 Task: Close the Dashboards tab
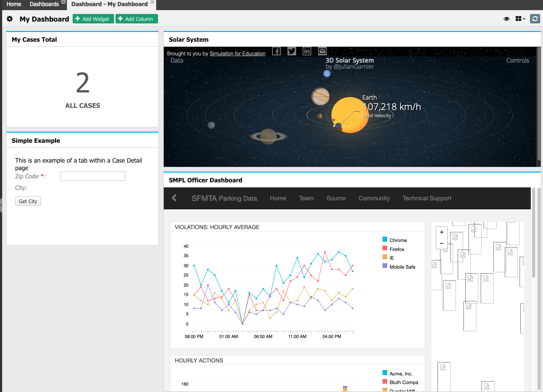pyautogui.click(x=63, y=2)
